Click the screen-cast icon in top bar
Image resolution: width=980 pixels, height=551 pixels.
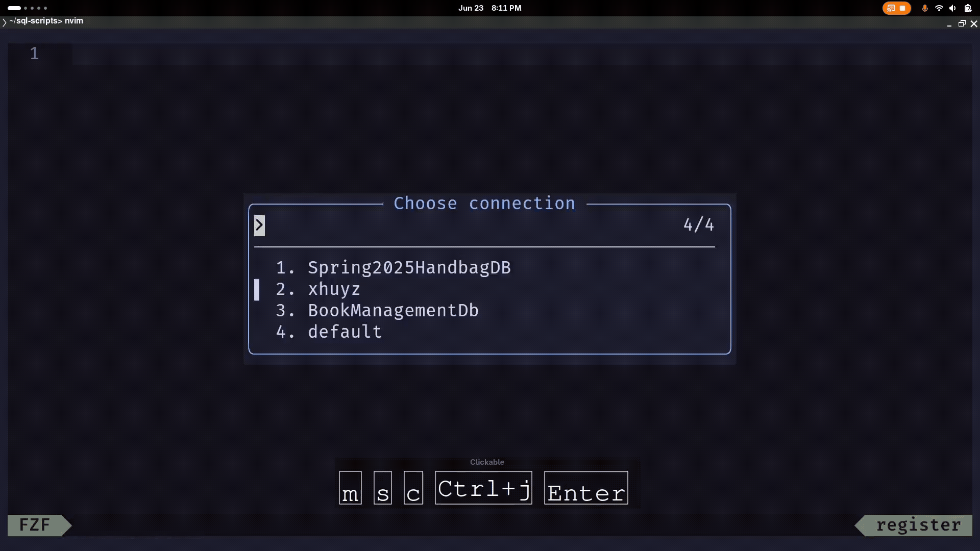891,8
